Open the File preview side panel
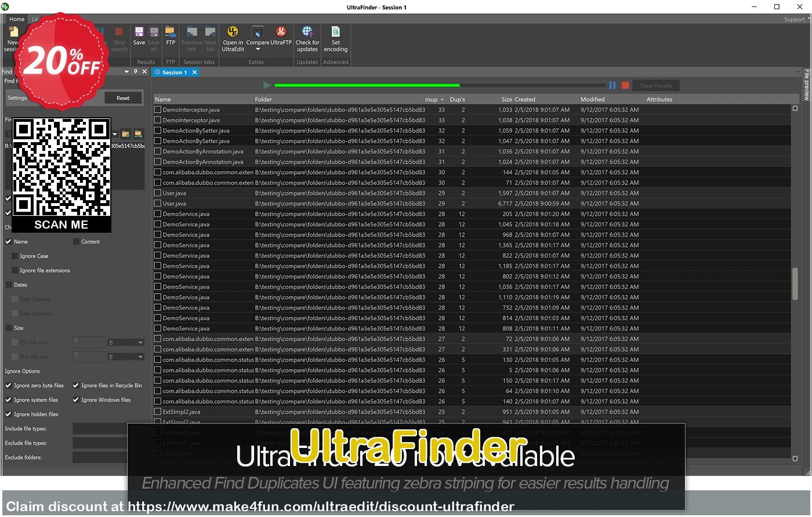812x517 pixels. pos(806,85)
